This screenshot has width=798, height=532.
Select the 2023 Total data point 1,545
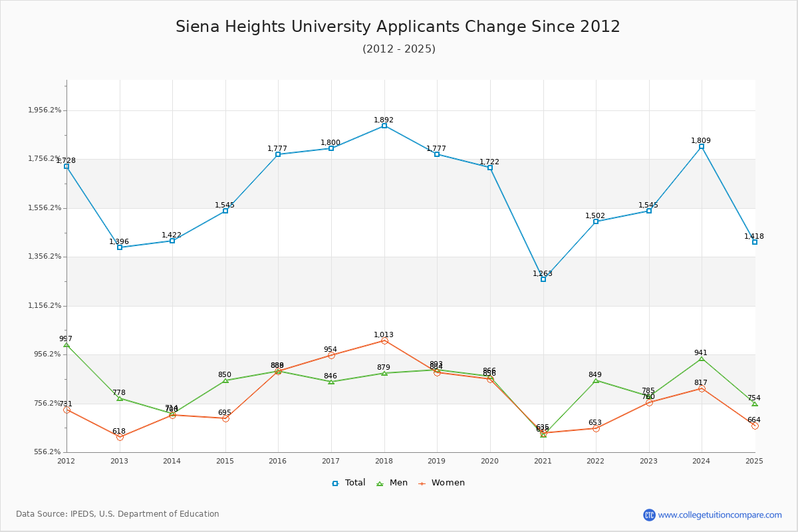(x=649, y=211)
